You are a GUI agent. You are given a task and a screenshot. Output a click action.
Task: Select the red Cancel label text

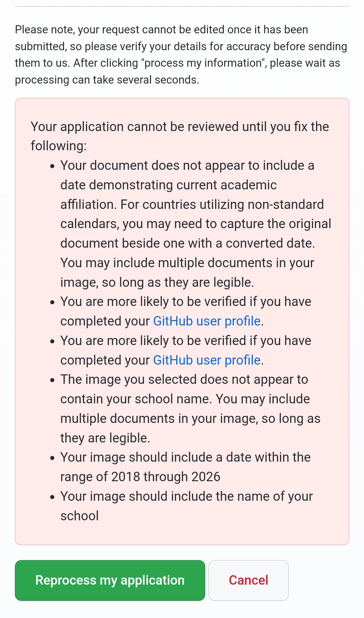click(x=248, y=580)
